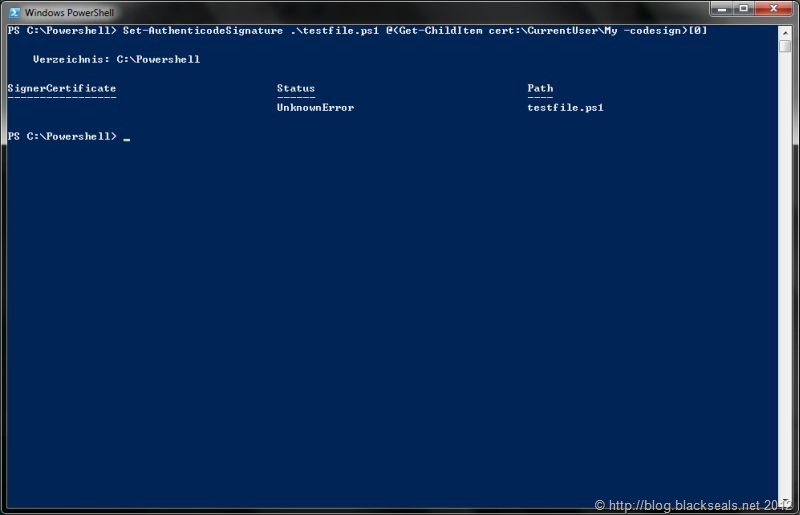
Task: Click the Status column header
Action: 295,89
